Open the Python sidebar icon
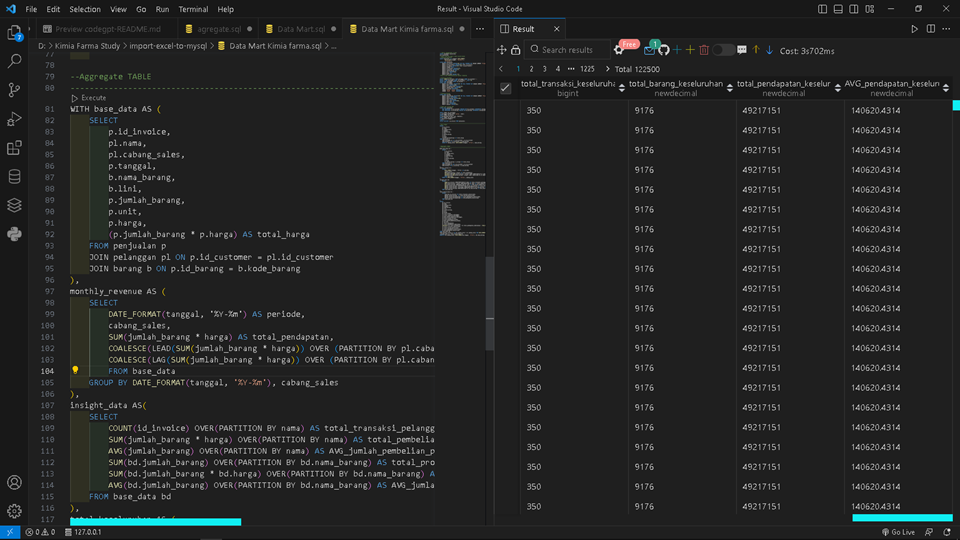The width and height of the screenshot is (960, 540). [x=15, y=235]
